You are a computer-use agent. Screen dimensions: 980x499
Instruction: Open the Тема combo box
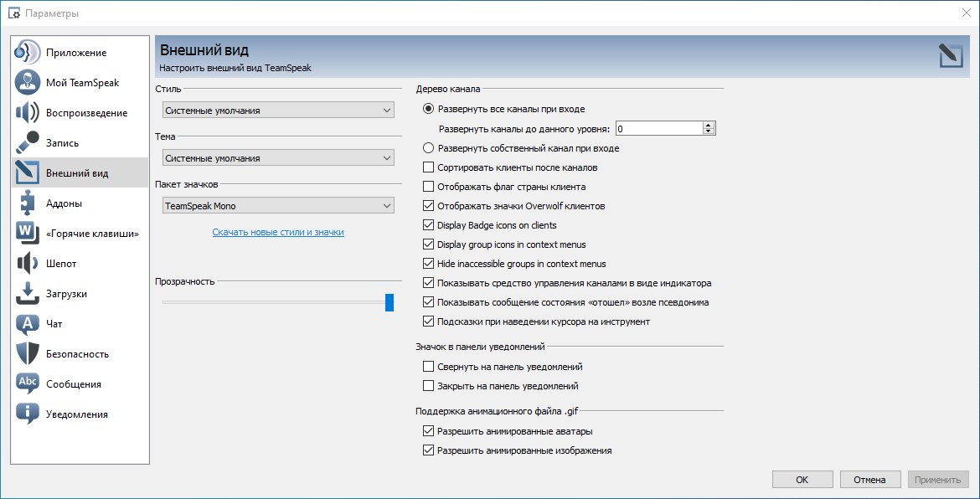[278, 158]
